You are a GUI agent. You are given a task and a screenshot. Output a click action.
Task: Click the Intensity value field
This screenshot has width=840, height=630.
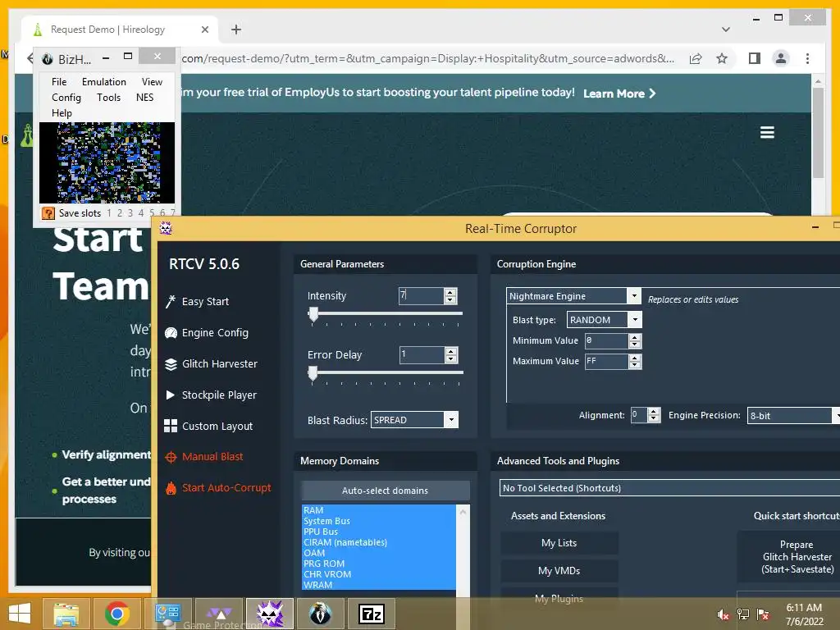tap(422, 295)
